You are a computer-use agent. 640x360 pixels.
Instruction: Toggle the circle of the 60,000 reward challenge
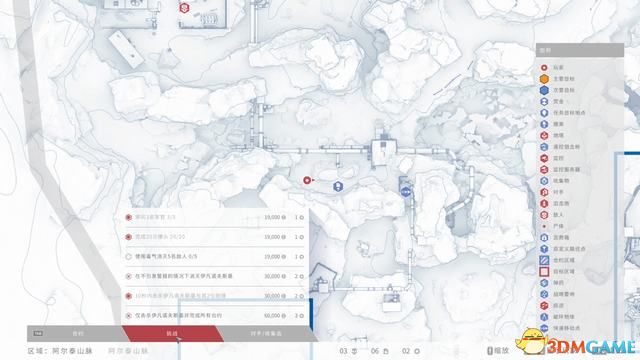[x=129, y=316]
